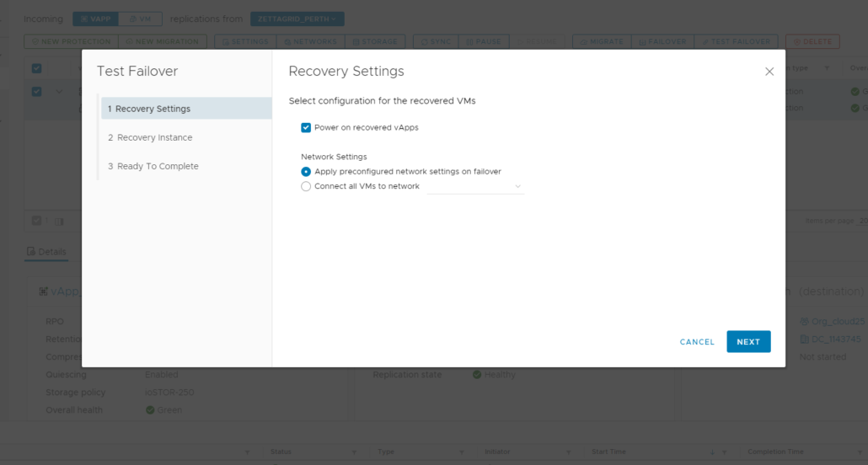Image resolution: width=868 pixels, height=465 pixels.
Task: Click the ioSTOR-250 storage policy value
Action: pos(169,393)
